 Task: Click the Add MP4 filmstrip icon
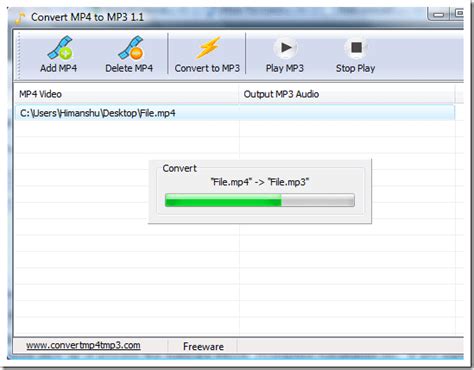coord(60,48)
